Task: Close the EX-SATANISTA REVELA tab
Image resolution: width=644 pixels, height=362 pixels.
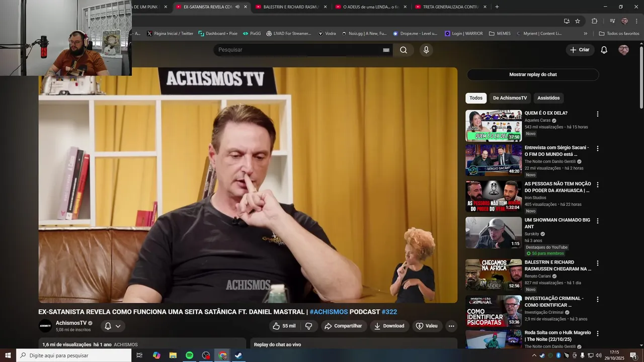Action: [246, 7]
